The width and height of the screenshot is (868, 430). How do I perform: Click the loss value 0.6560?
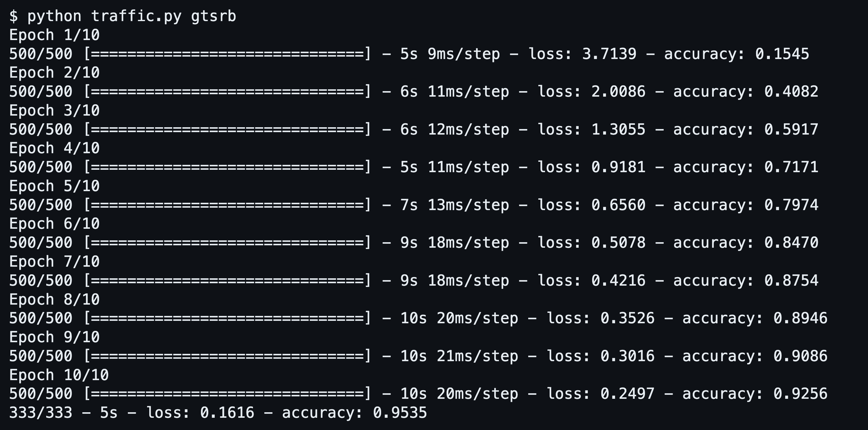618,205
